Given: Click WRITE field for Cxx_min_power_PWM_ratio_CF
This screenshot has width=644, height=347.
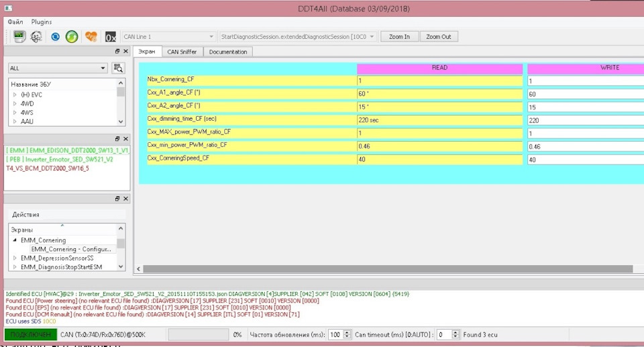Looking at the screenshot, I should tap(586, 146).
